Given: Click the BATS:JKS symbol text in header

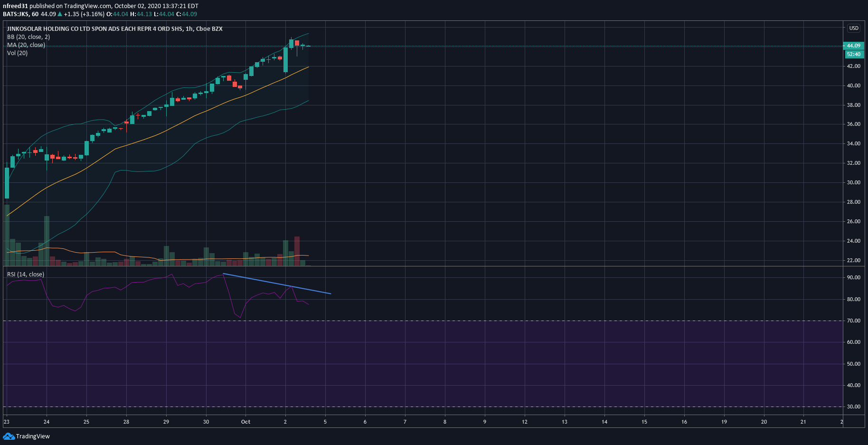Looking at the screenshot, I should point(16,14).
